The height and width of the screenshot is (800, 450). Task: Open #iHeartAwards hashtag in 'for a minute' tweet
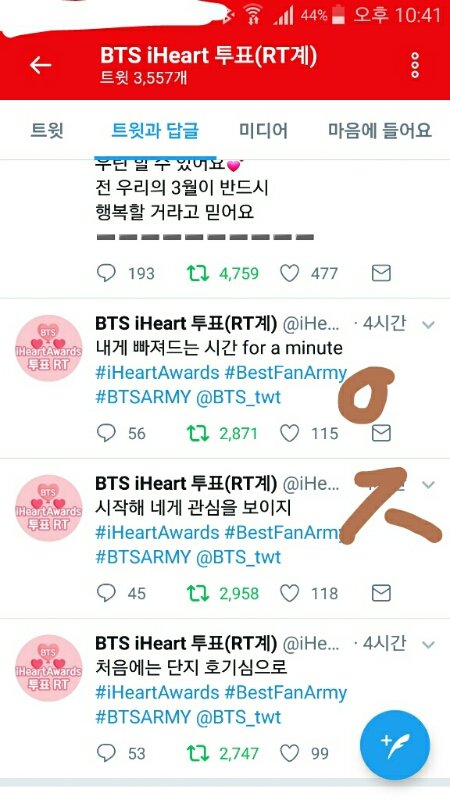(x=157, y=373)
